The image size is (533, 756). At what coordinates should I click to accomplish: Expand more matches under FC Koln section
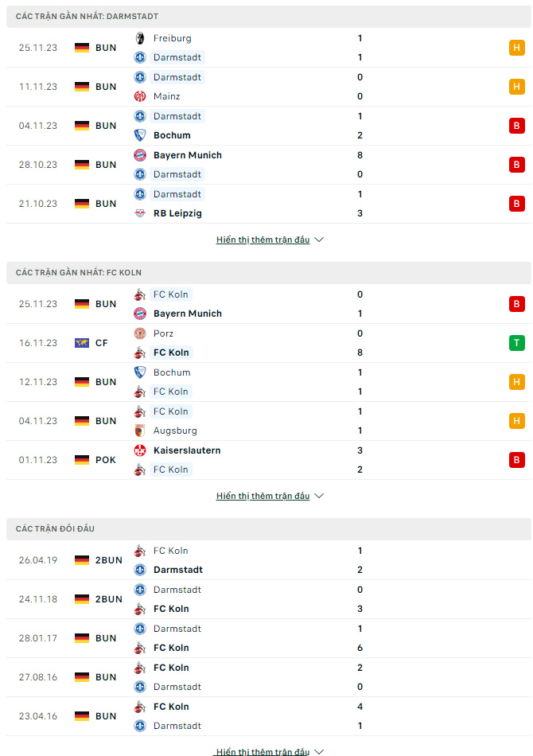click(270, 496)
